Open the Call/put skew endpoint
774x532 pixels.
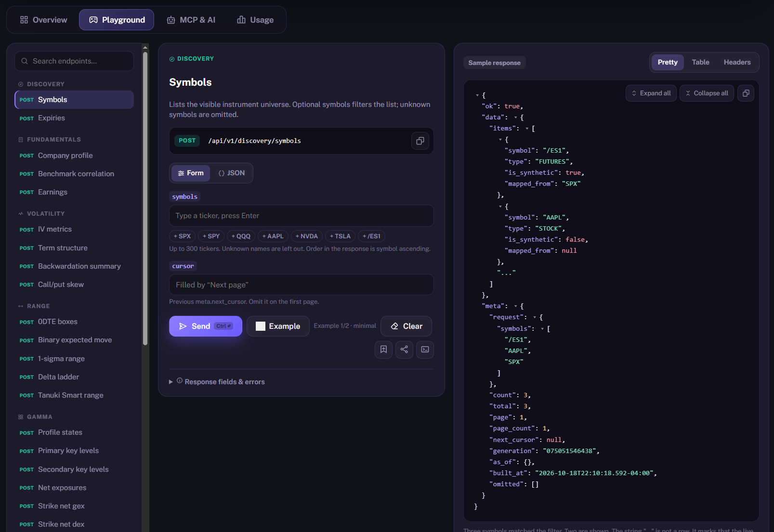coord(74,285)
